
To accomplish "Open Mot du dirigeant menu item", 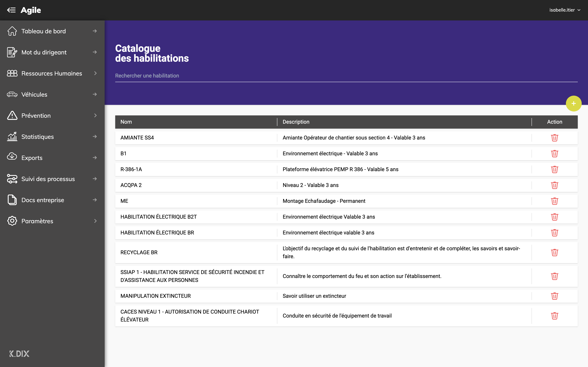I will click(52, 52).
